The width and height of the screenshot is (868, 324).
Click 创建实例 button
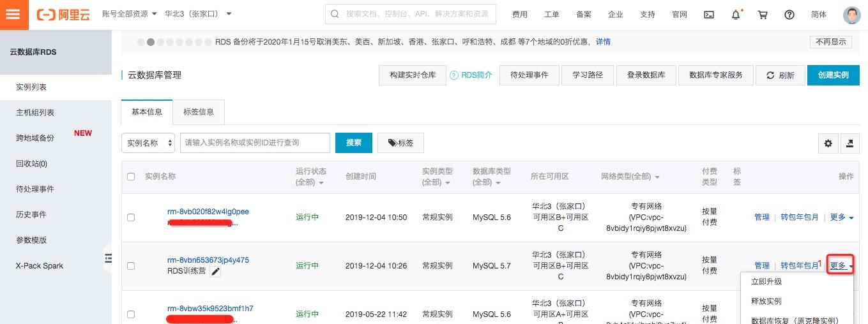[834, 75]
